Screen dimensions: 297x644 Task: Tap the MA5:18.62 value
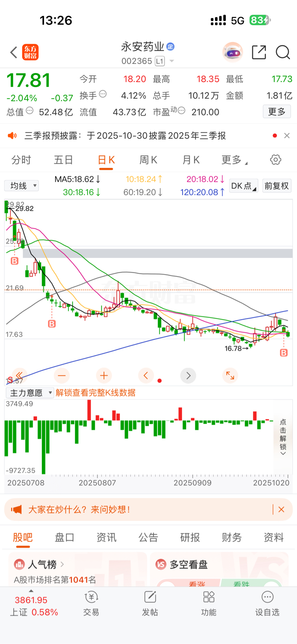pyautogui.click(x=77, y=179)
